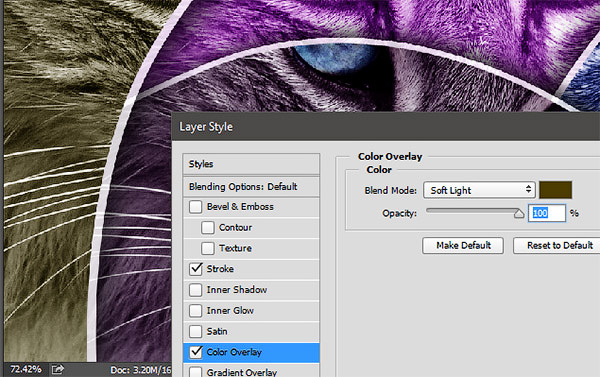This screenshot has height=377, width=600.
Task: Select the Inner Shadow row label
Action: point(237,290)
